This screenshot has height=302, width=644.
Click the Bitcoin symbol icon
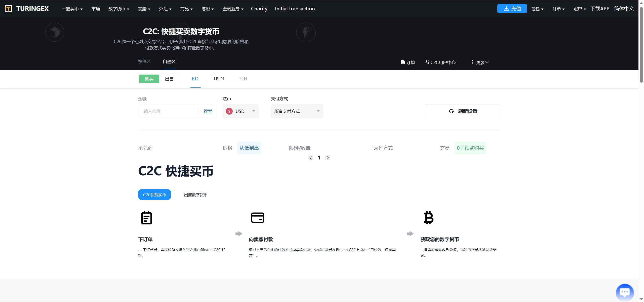(x=428, y=218)
